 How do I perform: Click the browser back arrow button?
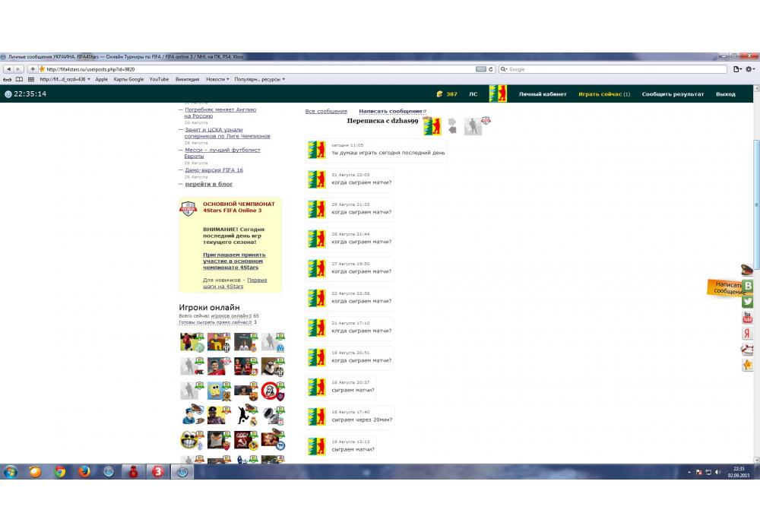point(8,69)
